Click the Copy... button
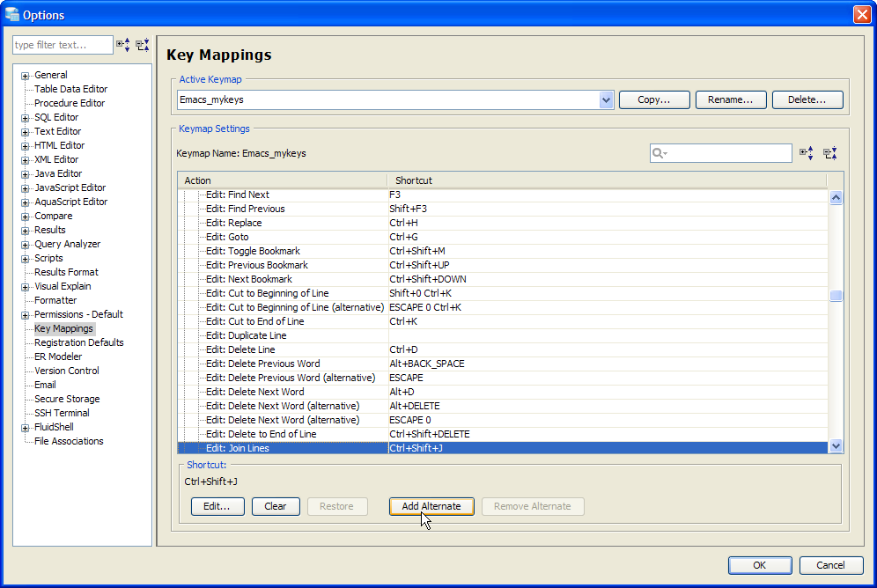Viewport: 877px width, 588px height. [x=654, y=100]
